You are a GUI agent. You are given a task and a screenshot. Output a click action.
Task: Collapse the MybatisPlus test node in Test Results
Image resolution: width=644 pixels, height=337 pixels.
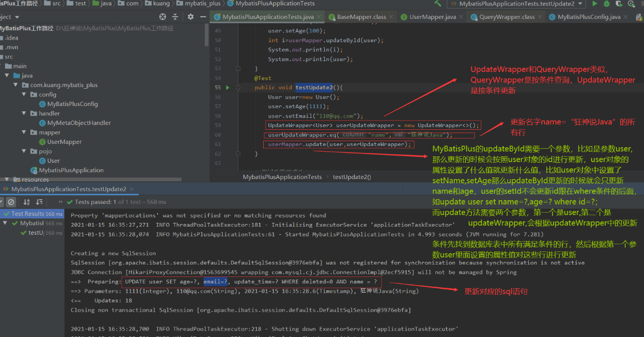pos(4,223)
